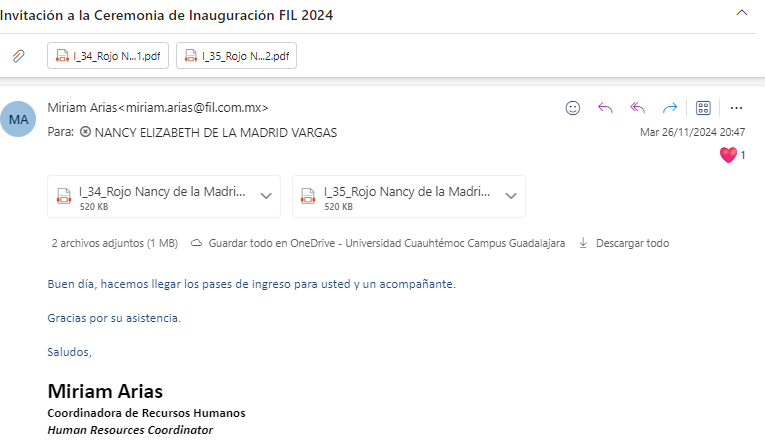Click '2 archivos adjuntos (1 MB)' text
Viewport: 765px width, 441px height.
pyautogui.click(x=115, y=243)
